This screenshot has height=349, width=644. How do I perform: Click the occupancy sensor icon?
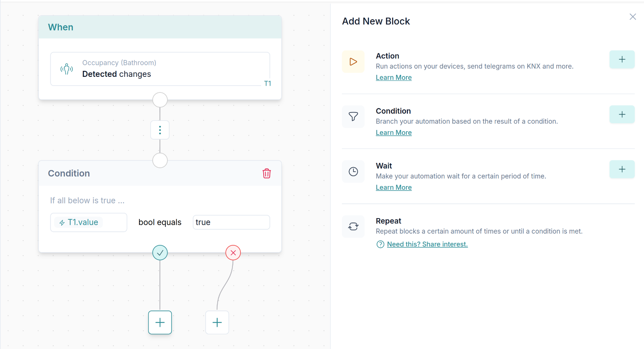67,69
